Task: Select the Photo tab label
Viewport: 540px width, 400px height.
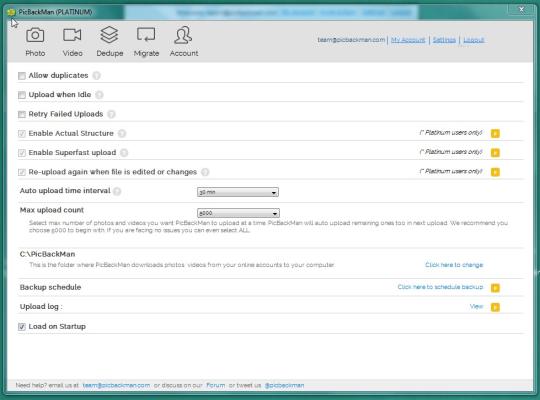Action: 35,53
